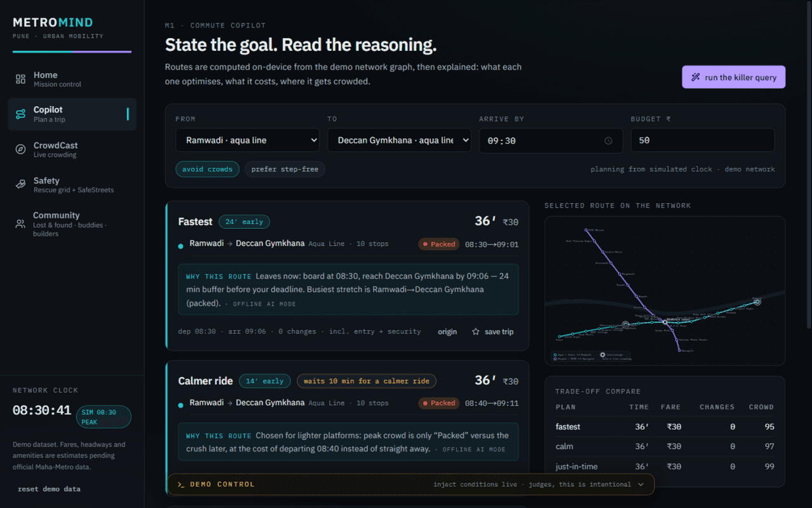Toggle the prefer step-free chip
812x508 pixels.
pyautogui.click(x=285, y=170)
